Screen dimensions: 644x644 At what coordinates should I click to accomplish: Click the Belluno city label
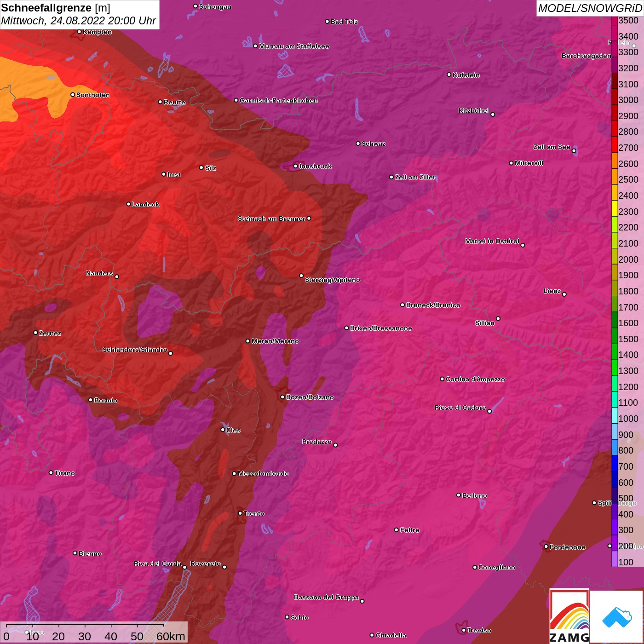pyautogui.click(x=475, y=495)
